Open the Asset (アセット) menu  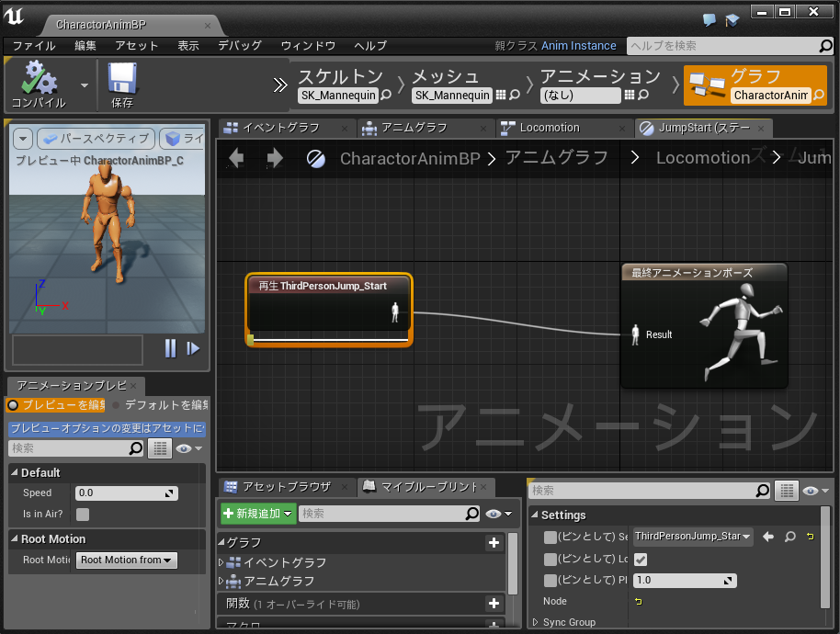[x=137, y=46]
